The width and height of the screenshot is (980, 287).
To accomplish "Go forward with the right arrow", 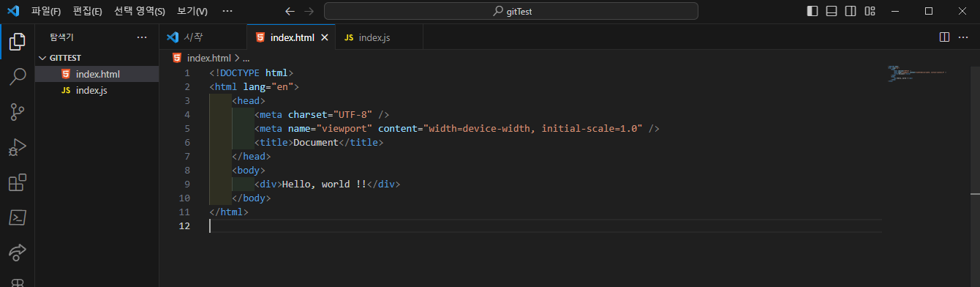I will (309, 12).
